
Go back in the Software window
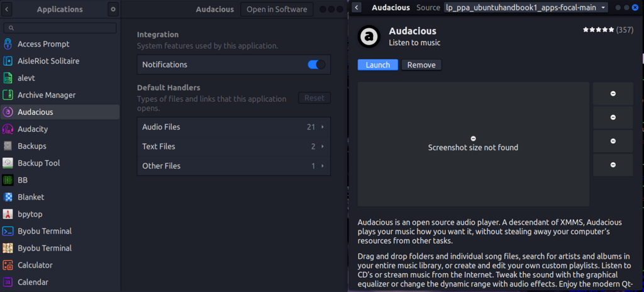[357, 8]
